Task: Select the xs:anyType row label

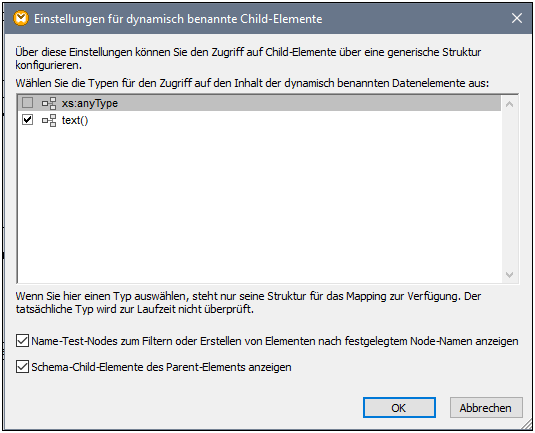Action: pos(90,103)
